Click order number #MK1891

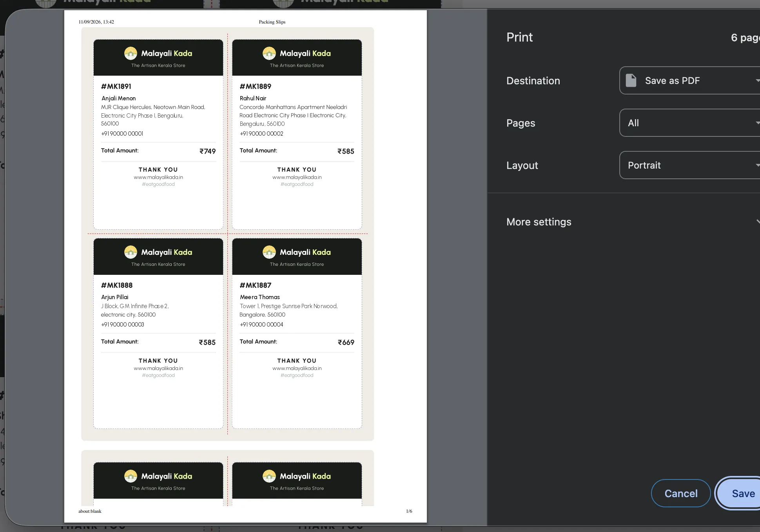[116, 86]
